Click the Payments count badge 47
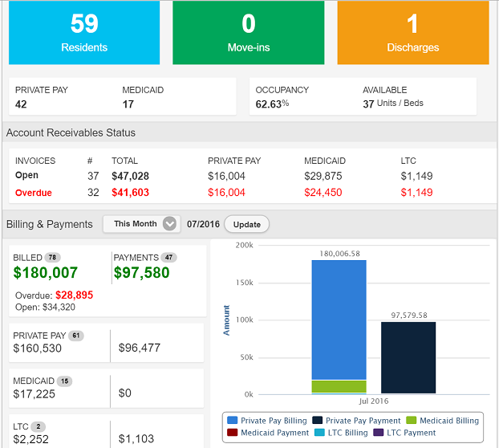 point(168,258)
